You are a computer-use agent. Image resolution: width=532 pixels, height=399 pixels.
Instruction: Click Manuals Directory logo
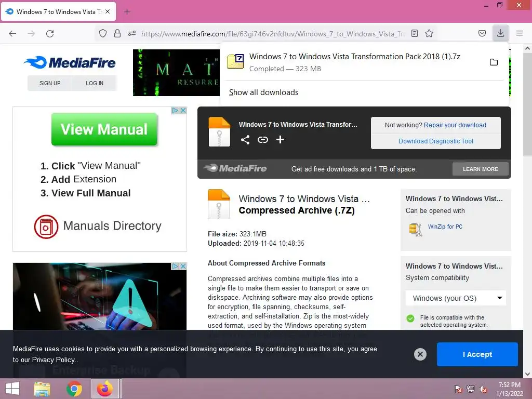98,227
